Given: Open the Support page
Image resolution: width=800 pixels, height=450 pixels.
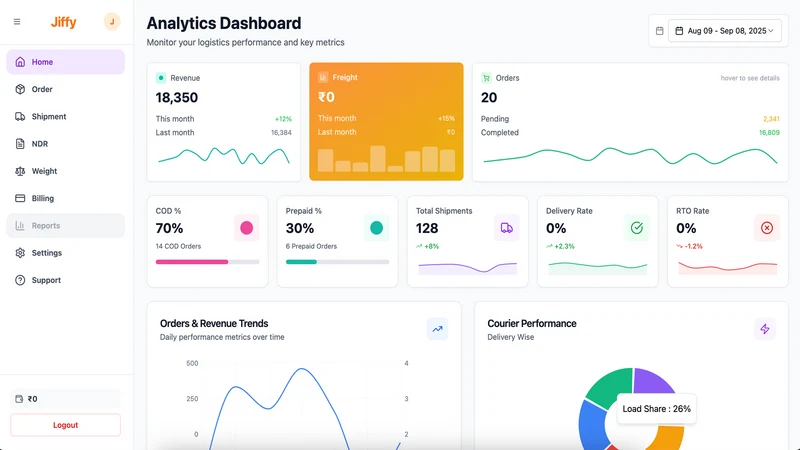Looking at the screenshot, I should click(65, 280).
